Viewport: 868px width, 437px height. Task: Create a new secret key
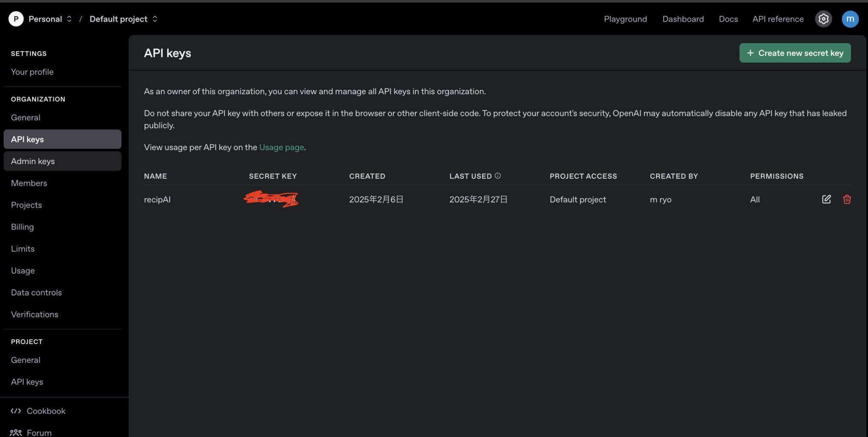(x=795, y=53)
